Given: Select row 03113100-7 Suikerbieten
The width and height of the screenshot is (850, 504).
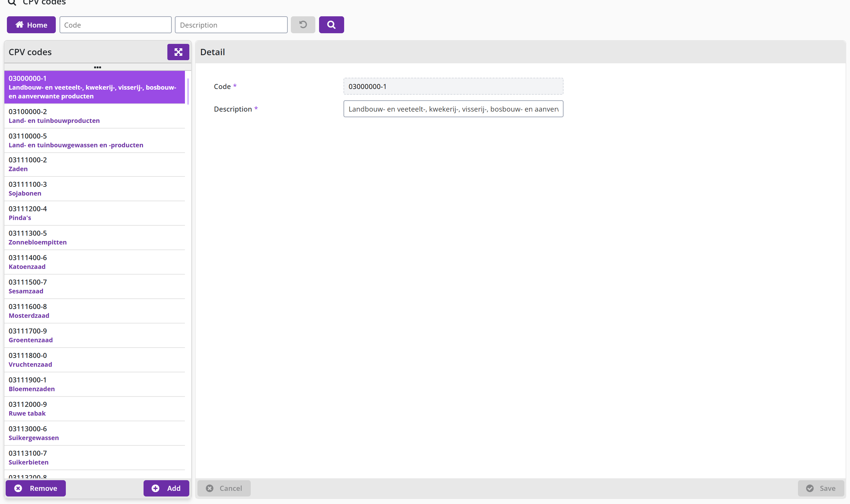Looking at the screenshot, I should [x=94, y=458].
